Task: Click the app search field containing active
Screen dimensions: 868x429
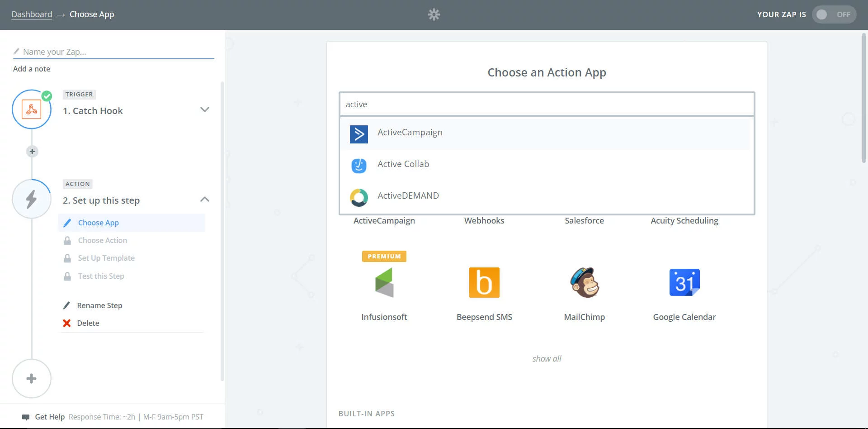Action: (547, 104)
